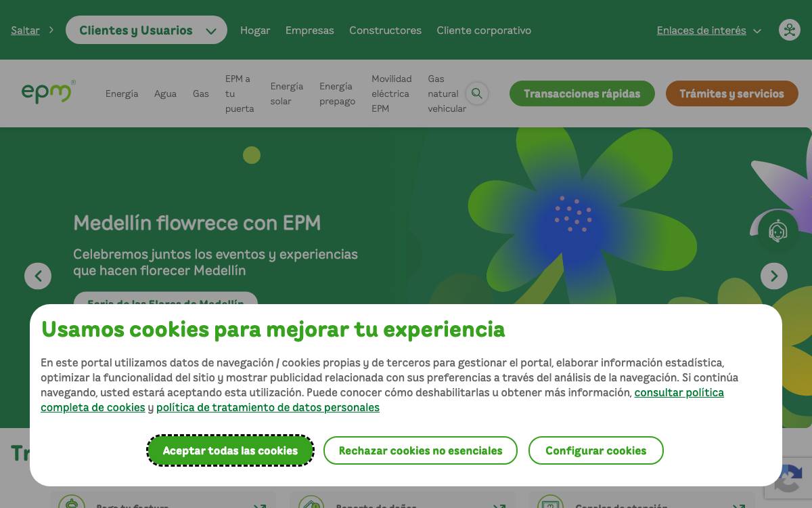This screenshot has width=812, height=508.
Task: Follow the Saltar skip link
Action: pos(25,30)
